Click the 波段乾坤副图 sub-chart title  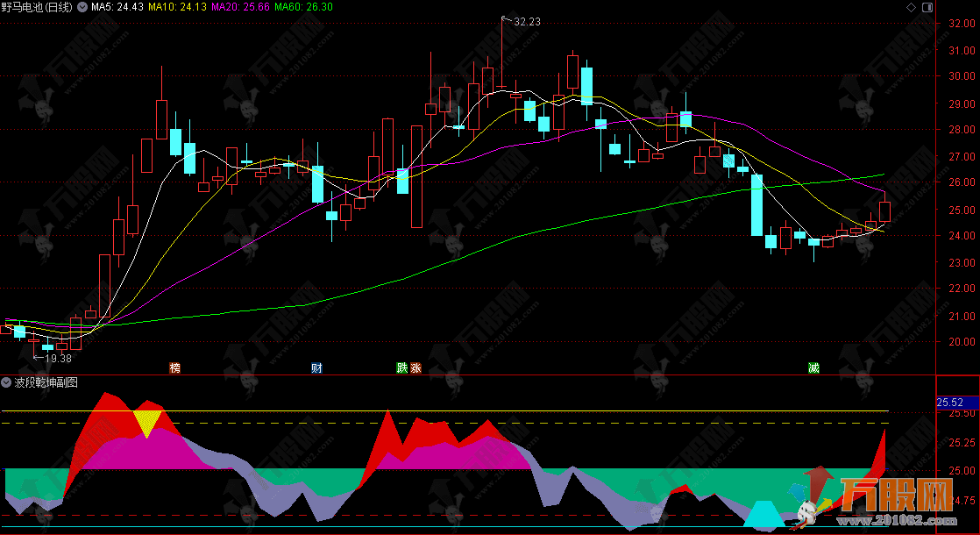tap(46, 382)
